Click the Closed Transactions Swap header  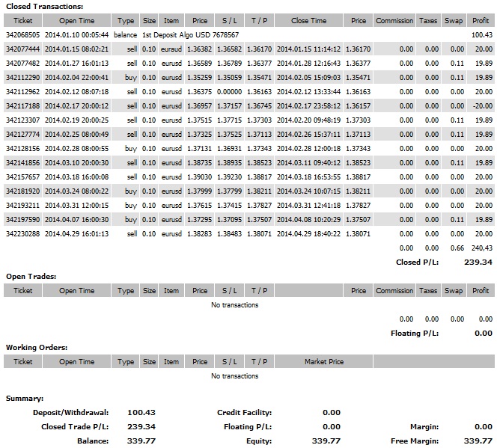click(x=454, y=21)
